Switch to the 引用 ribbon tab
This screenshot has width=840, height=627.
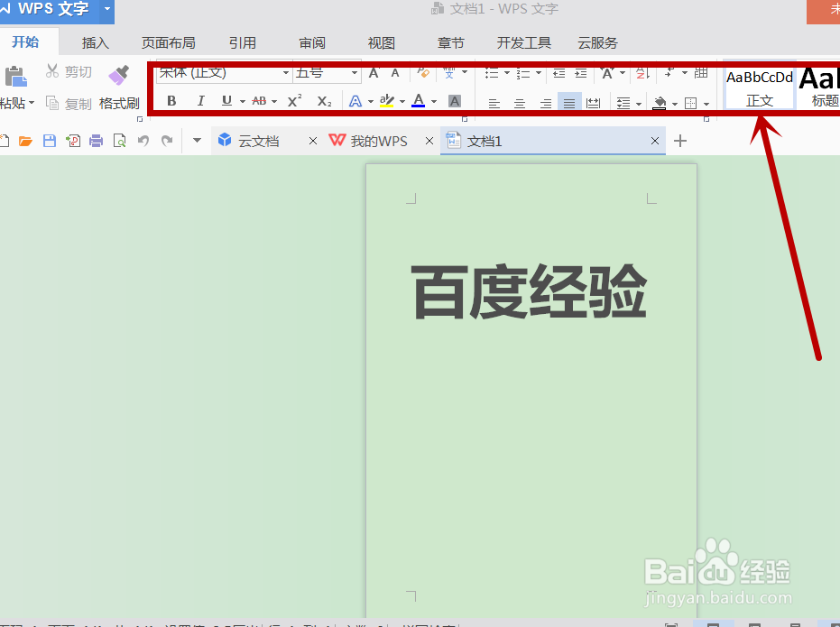coord(242,42)
